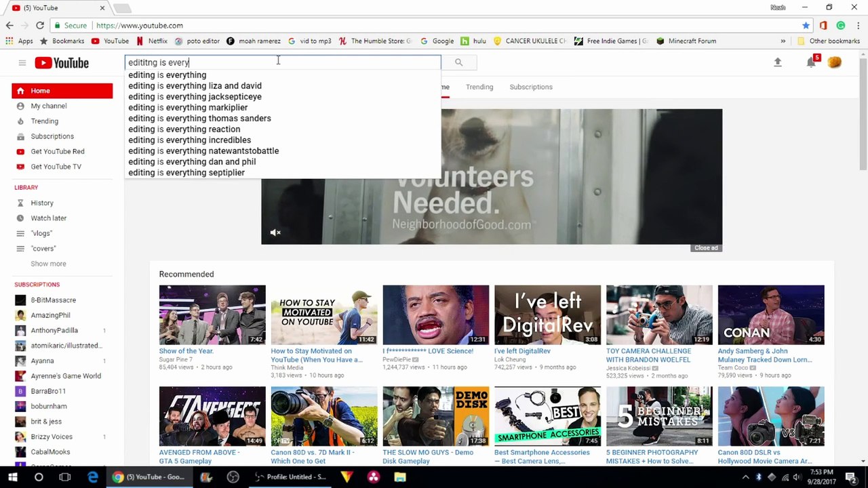Open a new browser tab
The width and height of the screenshot is (868, 488).
pos(123,8)
